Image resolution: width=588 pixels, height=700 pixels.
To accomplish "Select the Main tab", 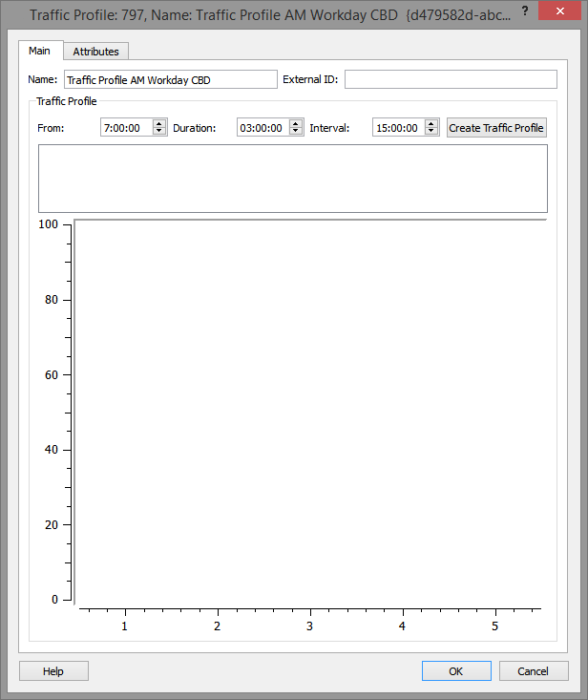I will coord(40,51).
